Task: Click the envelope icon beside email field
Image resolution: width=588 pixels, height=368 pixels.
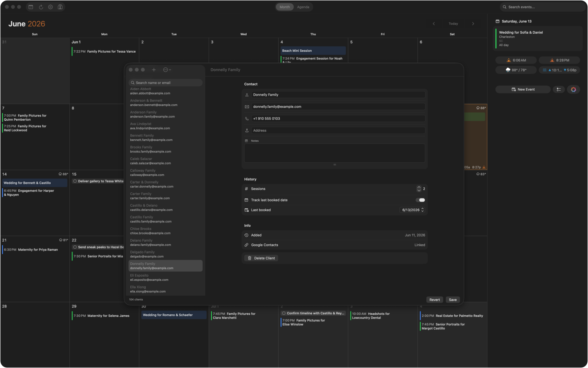Action: pyautogui.click(x=247, y=107)
